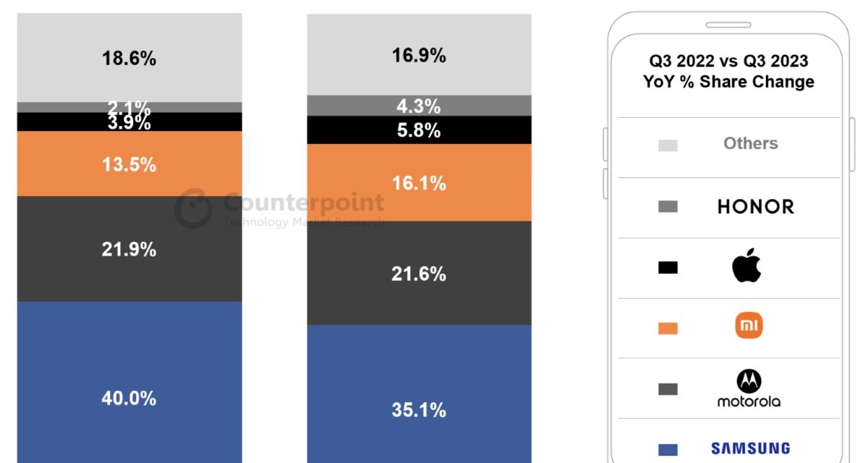
Task: Select the black Apple legend swatch
Action: [x=668, y=268]
